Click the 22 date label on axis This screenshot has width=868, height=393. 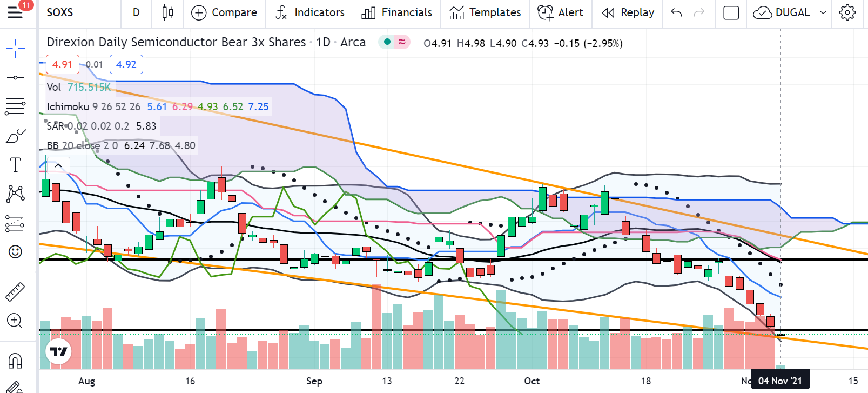click(x=459, y=381)
